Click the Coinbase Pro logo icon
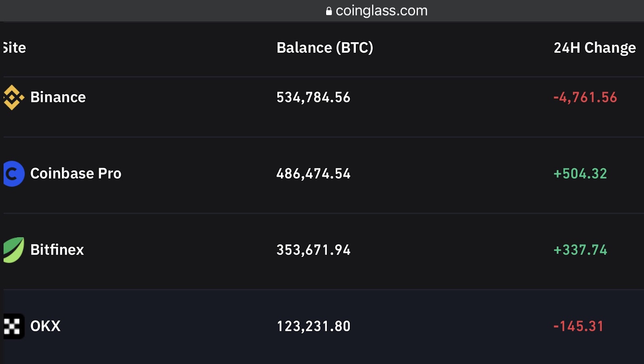644x364 pixels. [x=14, y=174]
